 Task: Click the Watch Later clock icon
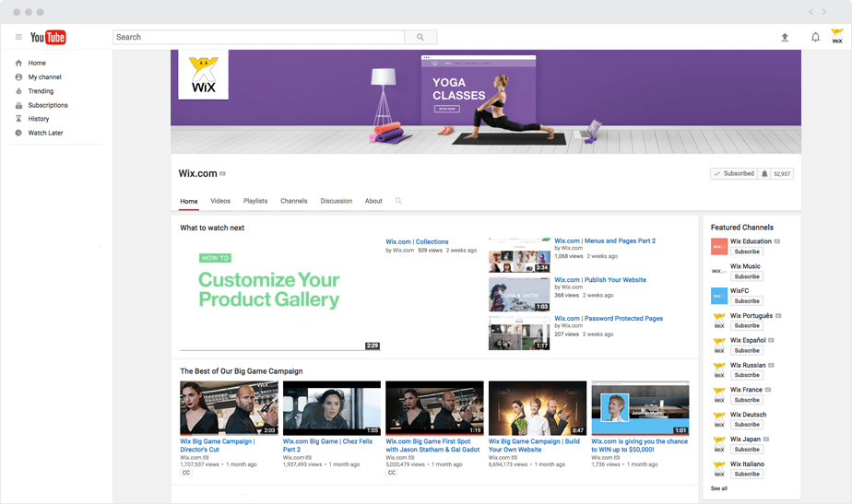18,133
